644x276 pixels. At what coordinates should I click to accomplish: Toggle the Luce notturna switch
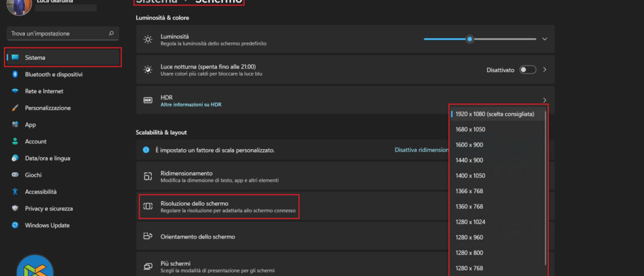coord(528,70)
